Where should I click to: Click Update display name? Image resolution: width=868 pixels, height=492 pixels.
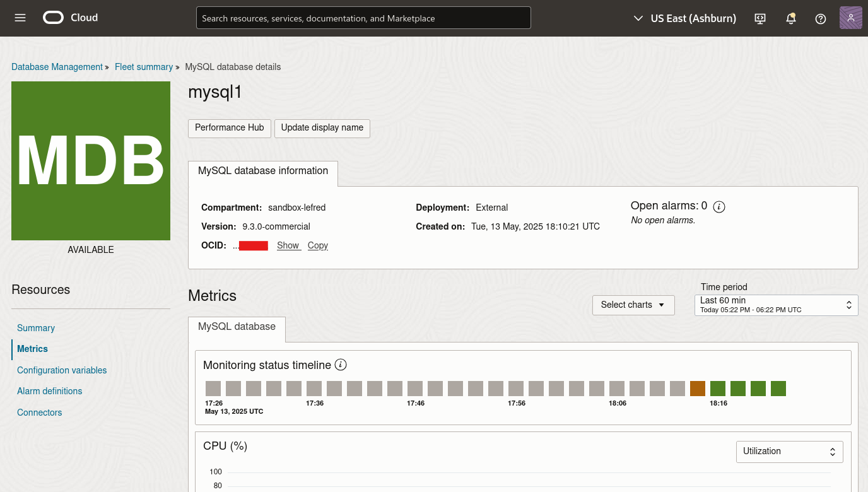(x=322, y=128)
